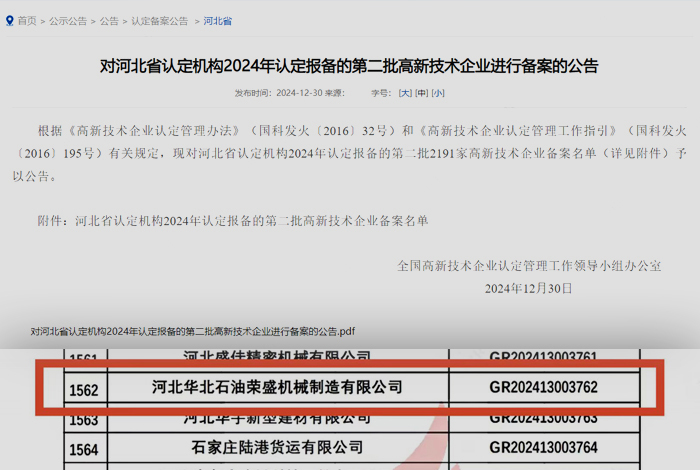The height and width of the screenshot is (470, 700).
Task: Click date line 2024年12月30日
Action: [x=529, y=288]
